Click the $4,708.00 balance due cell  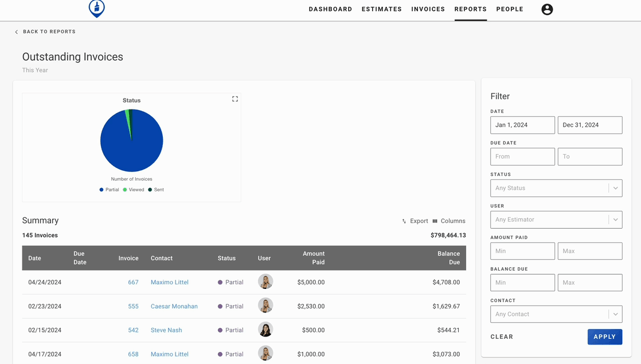coord(446,282)
